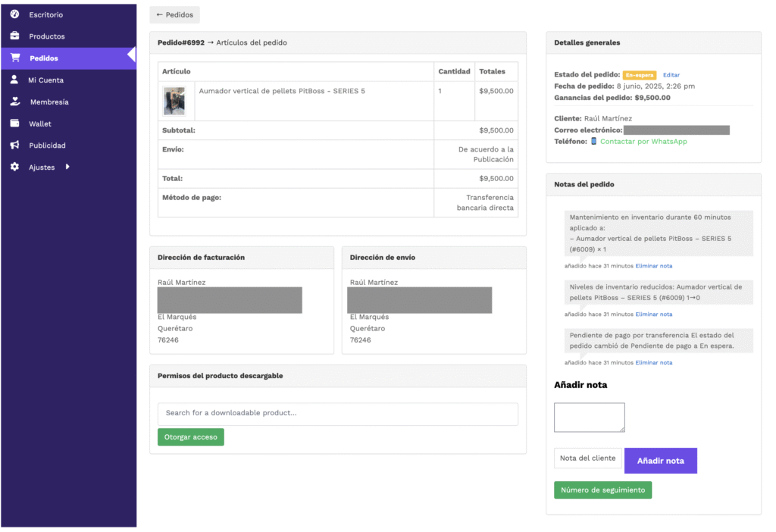Click the Publicidad megaphone icon
This screenshot has width=776, height=532.
(14, 146)
